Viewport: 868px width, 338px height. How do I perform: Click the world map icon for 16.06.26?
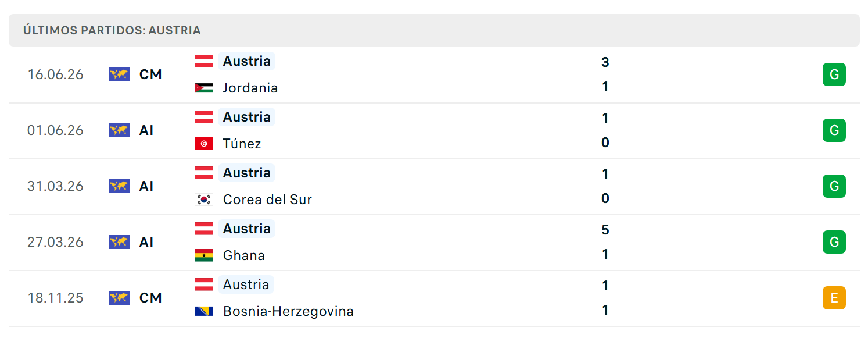[x=119, y=74]
